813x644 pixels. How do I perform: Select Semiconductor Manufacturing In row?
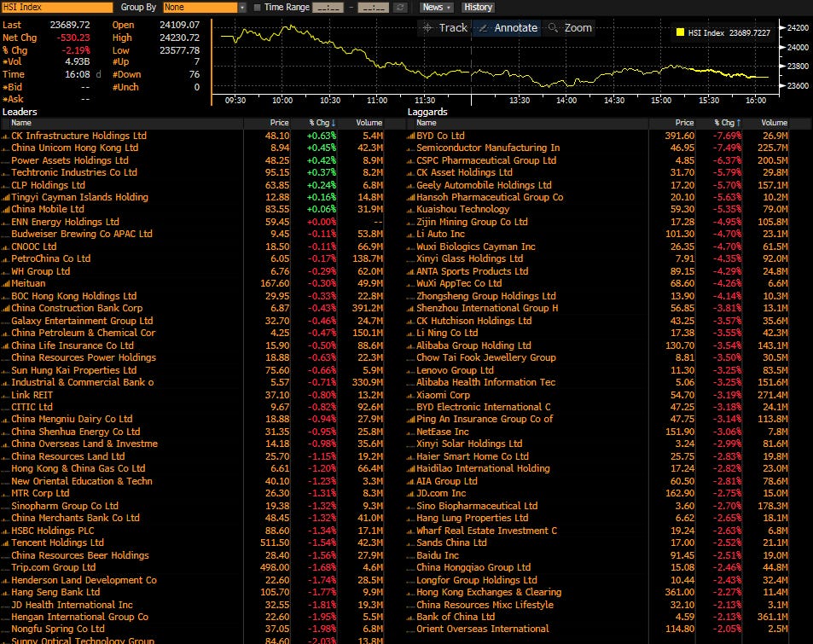tap(597, 148)
